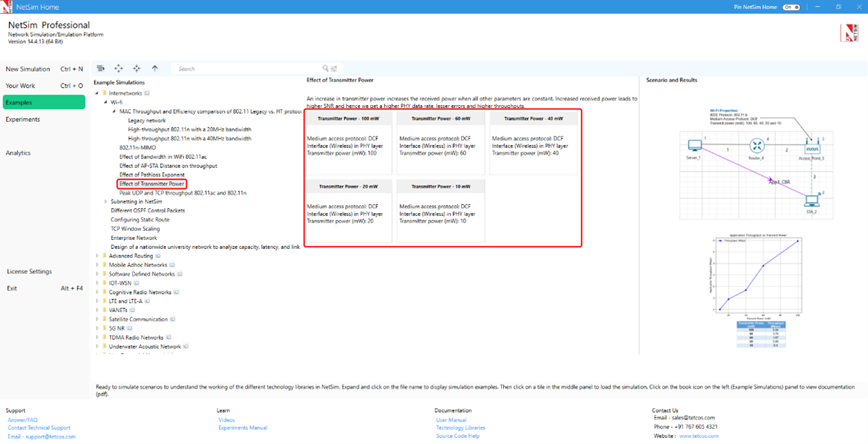The height and width of the screenshot is (444, 868).
Task: Click the search filter options icon
Action: point(334,68)
